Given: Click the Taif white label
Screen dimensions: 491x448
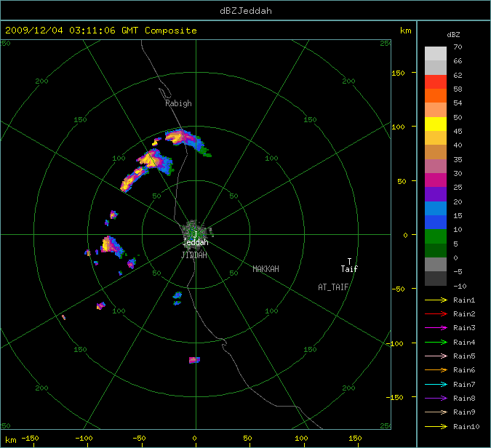Looking at the screenshot, I should (349, 269).
